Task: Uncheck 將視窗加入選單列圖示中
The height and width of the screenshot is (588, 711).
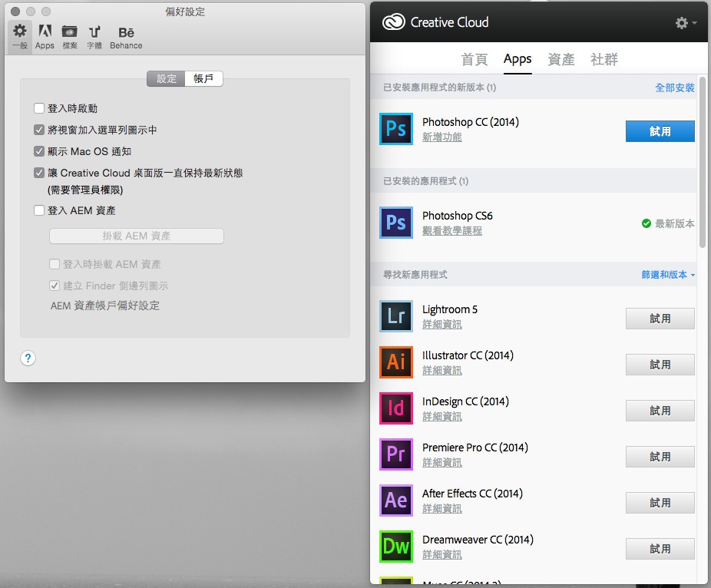Action: coord(39,130)
